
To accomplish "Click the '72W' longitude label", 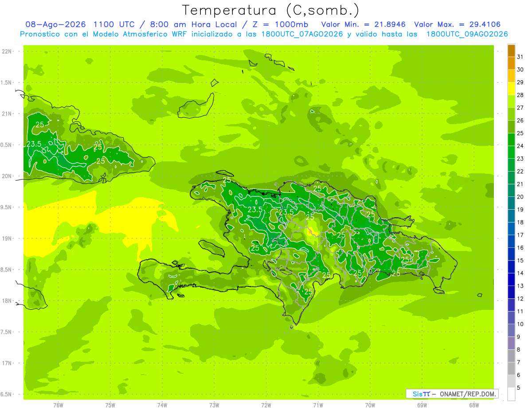I will coord(266,405).
